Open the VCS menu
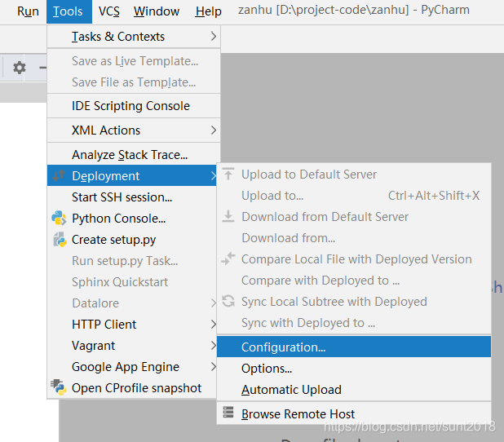The width and height of the screenshot is (504, 442). tap(109, 11)
